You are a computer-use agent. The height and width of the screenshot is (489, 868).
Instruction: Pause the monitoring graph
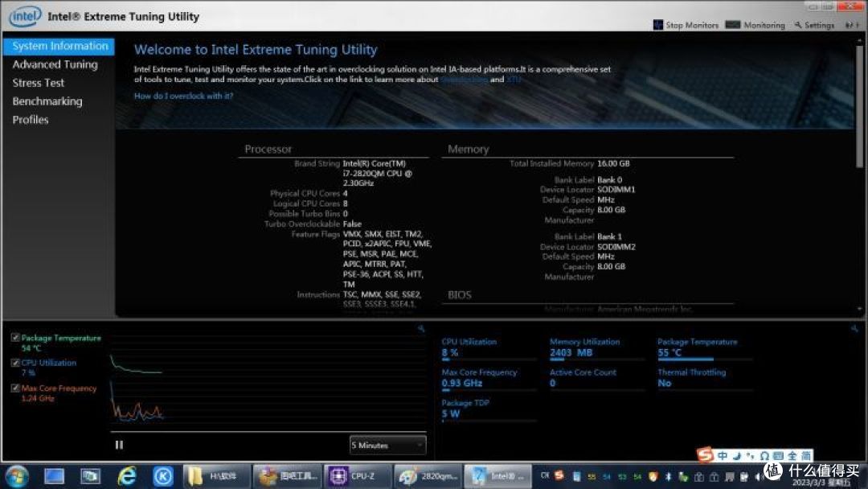pyautogui.click(x=119, y=445)
